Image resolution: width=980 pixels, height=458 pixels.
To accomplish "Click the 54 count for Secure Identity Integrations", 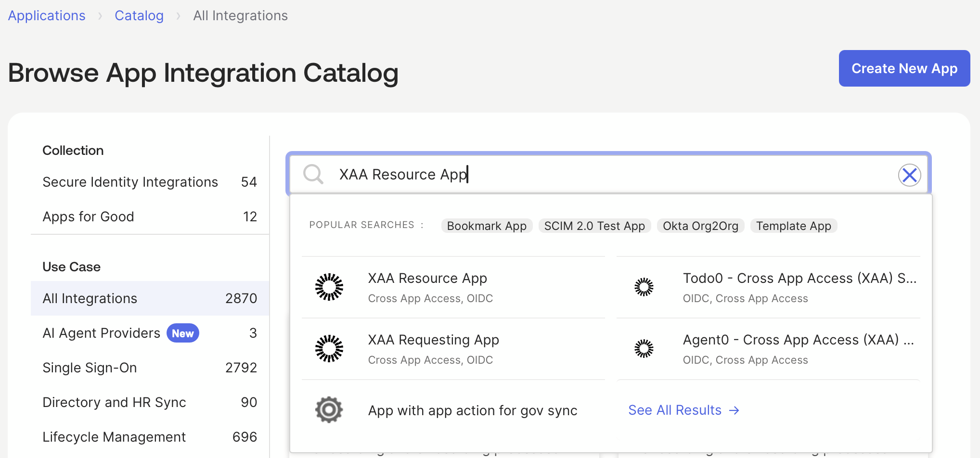I will (249, 182).
